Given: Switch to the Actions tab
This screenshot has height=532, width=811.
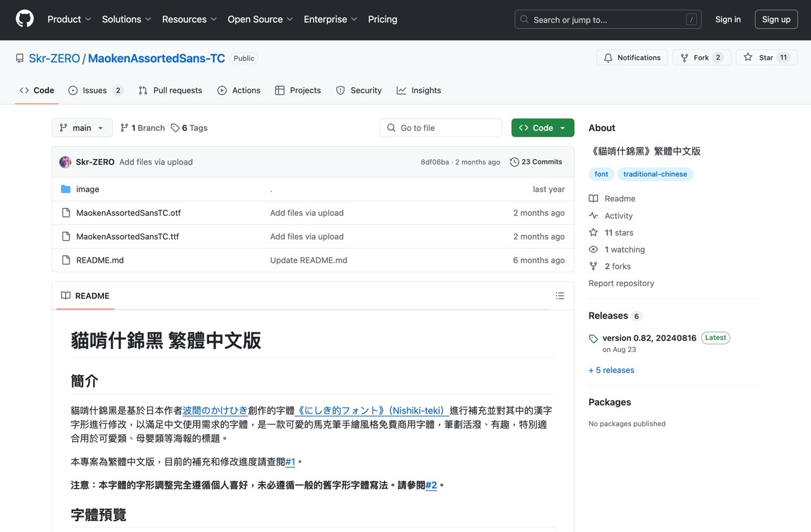Looking at the screenshot, I should point(239,91).
